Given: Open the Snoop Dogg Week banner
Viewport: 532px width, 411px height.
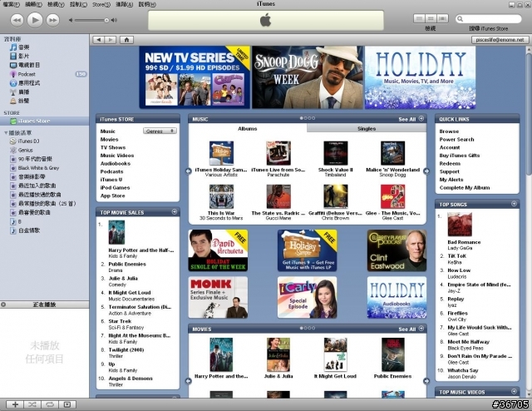Looking at the screenshot, I should point(308,77).
